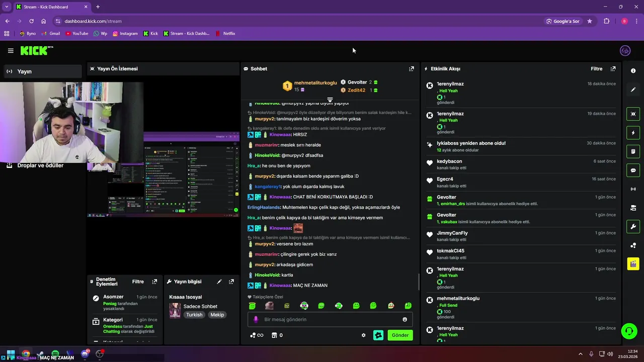This screenshot has height=362, width=644.
Task: Toggle the activity feed lightning icon in right sidebar
Action: (x=633, y=133)
